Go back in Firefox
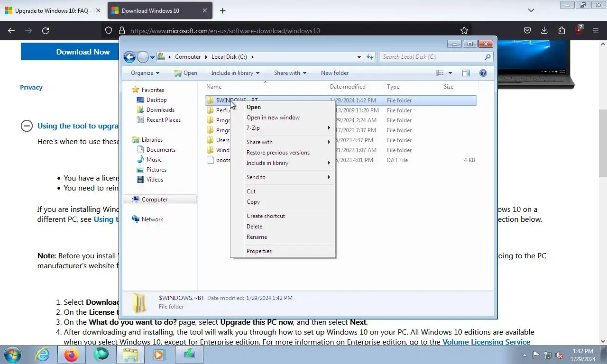This screenshot has height=364, width=607. coord(11,30)
